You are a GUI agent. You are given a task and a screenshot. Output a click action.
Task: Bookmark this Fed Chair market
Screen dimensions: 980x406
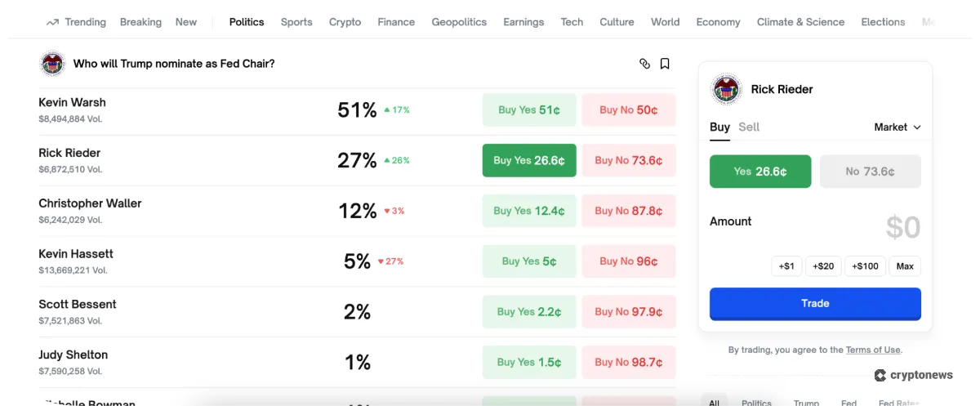[665, 64]
